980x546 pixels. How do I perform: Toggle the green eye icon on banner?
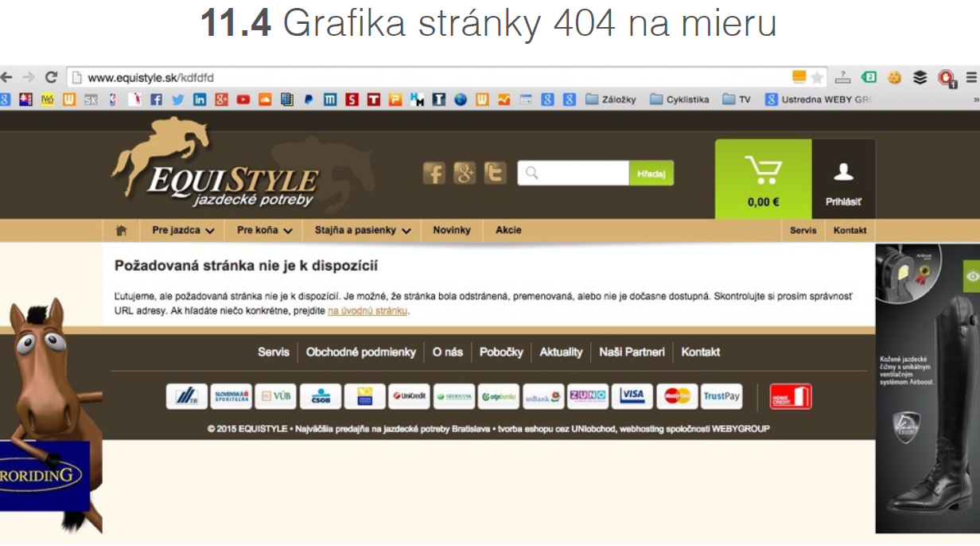coord(971,276)
